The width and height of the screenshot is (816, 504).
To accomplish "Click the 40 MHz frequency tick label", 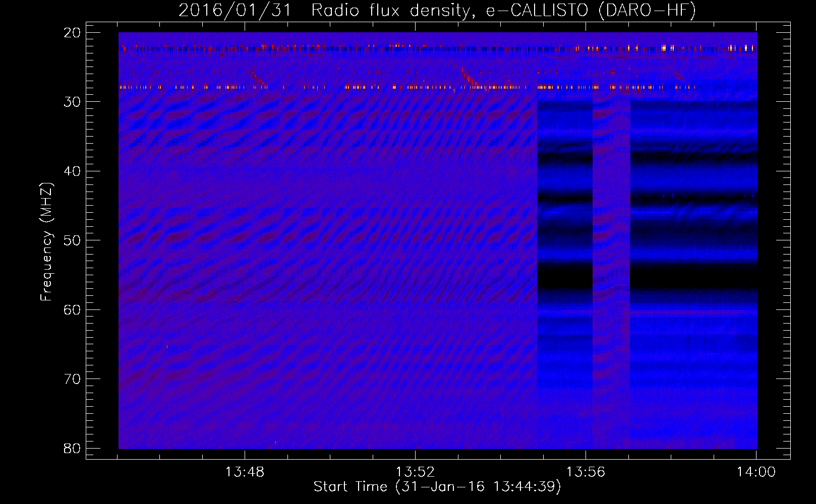I will (72, 171).
